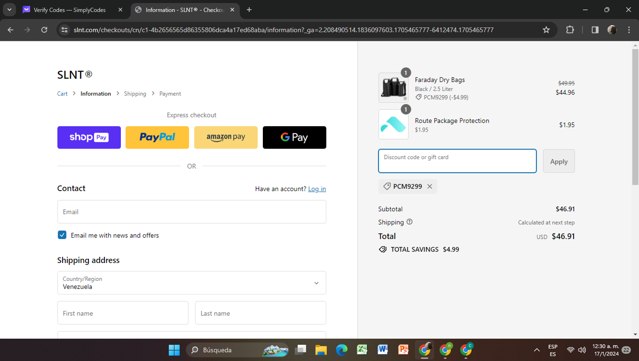Click the Apply discount button
This screenshot has height=361, width=639.
[559, 161]
